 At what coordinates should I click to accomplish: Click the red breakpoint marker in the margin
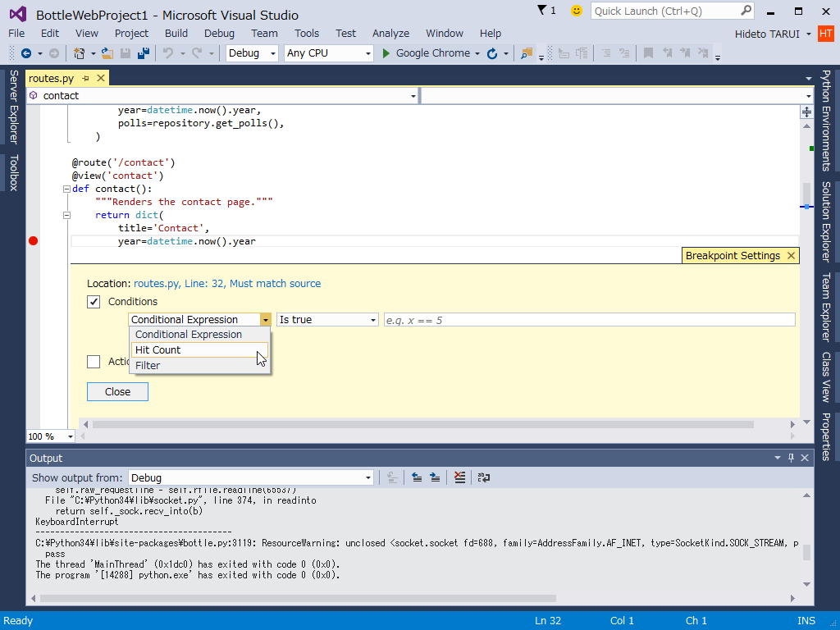point(34,241)
